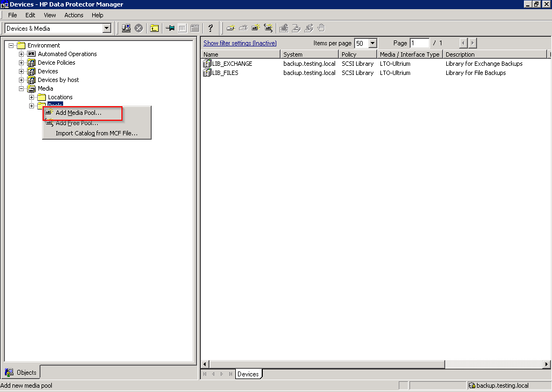Switch to the Objects tab
The height and width of the screenshot is (392, 552).
click(21, 372)
